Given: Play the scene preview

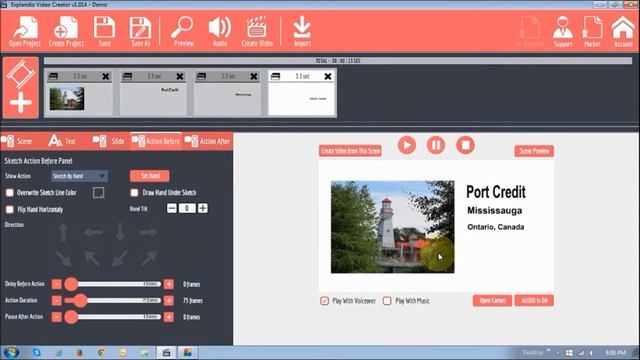Looking at the screenshot, I should pos(407,145).
